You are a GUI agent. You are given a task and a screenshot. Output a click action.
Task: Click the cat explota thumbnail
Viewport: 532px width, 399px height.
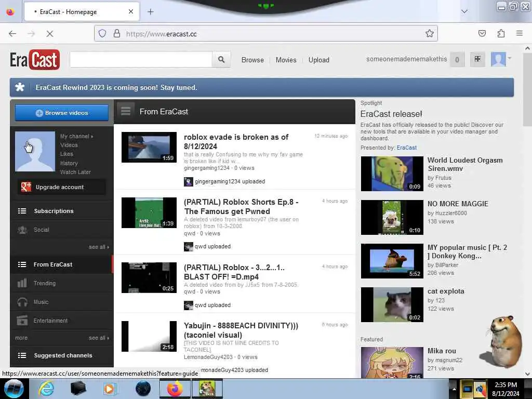click(x=392, y=304)
